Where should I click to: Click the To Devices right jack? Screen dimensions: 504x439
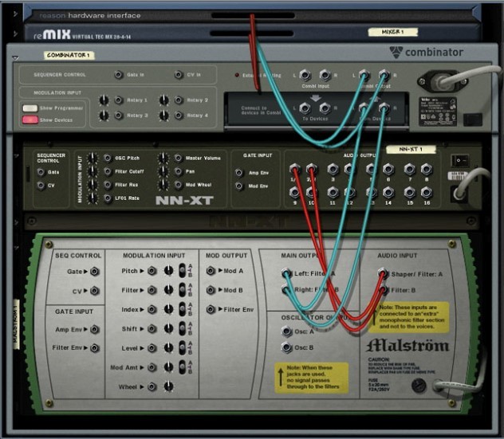(x=325, y=108)
